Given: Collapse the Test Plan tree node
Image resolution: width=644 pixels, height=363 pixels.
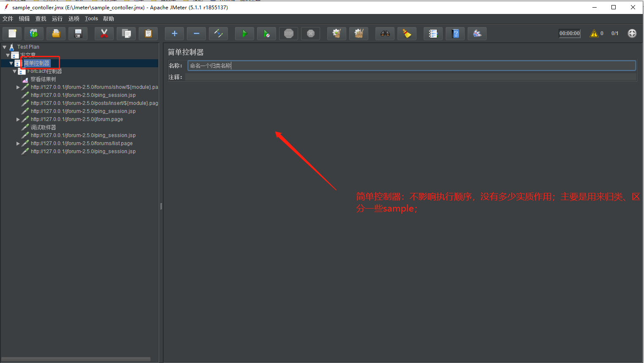Looking at the screenshot, I should [x=4, y=47].
